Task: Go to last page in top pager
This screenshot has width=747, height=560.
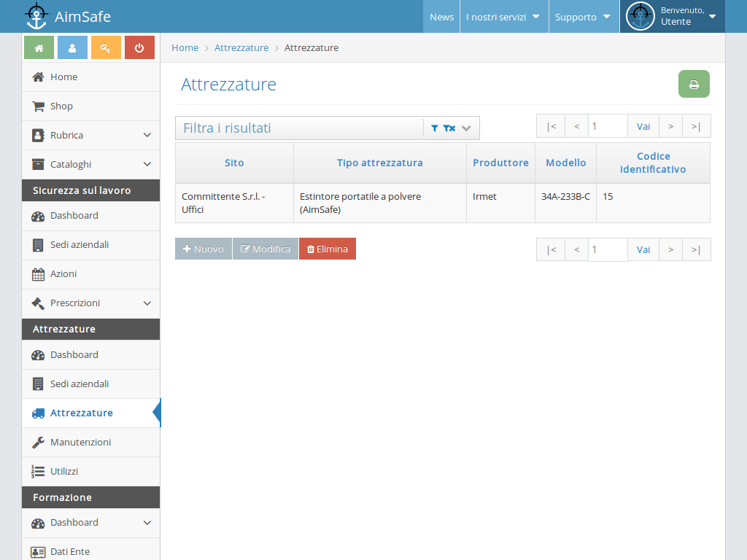Action: [697, 126]
